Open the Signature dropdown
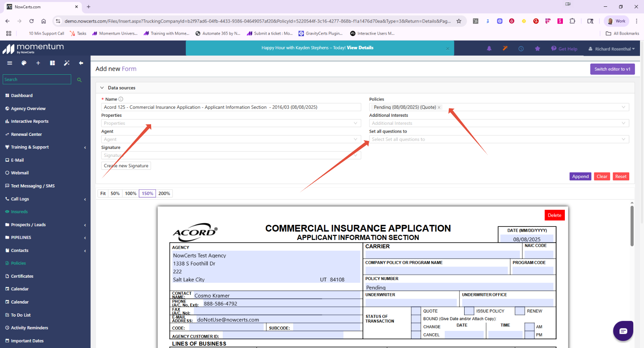The image size is (644, 348). click(231, 155)
